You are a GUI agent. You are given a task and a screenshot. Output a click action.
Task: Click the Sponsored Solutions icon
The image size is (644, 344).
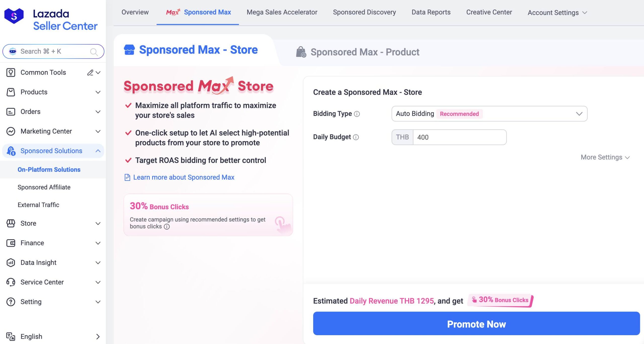pos(11,151)
